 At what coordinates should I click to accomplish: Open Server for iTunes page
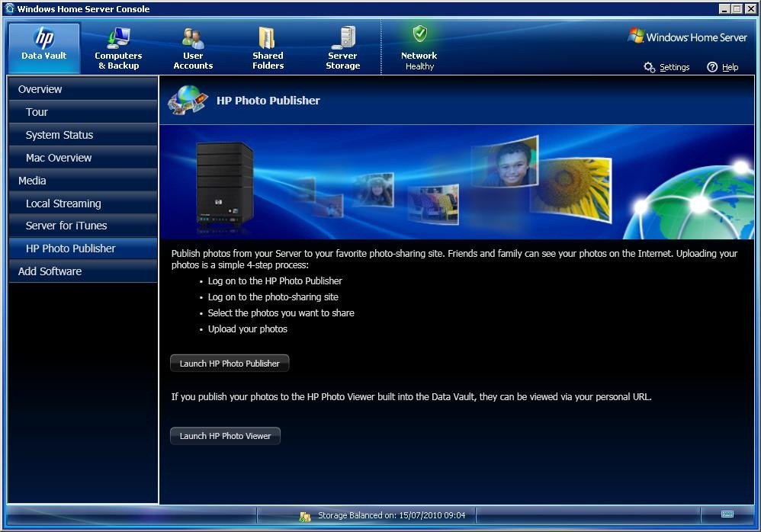[x=83, y=226]
